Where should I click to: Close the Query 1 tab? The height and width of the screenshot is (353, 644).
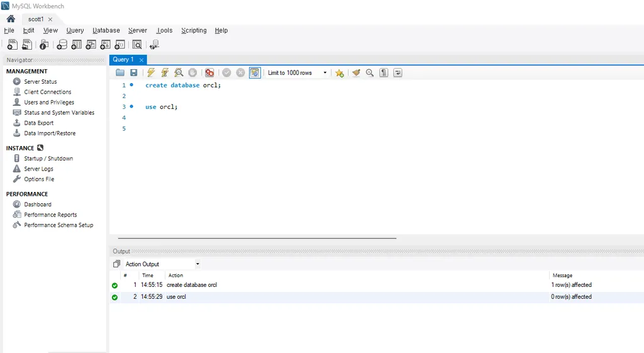click(x=142, y=60)
